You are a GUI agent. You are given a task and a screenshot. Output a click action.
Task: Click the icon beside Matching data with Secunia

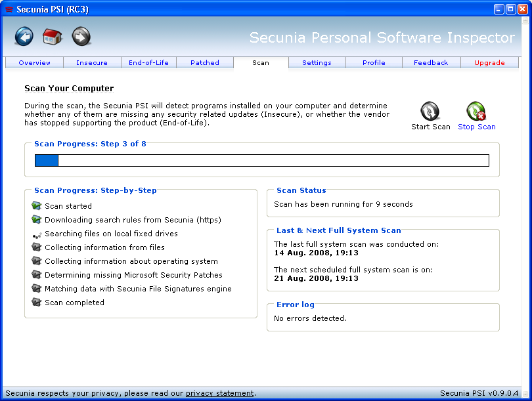tap(36, 288)
